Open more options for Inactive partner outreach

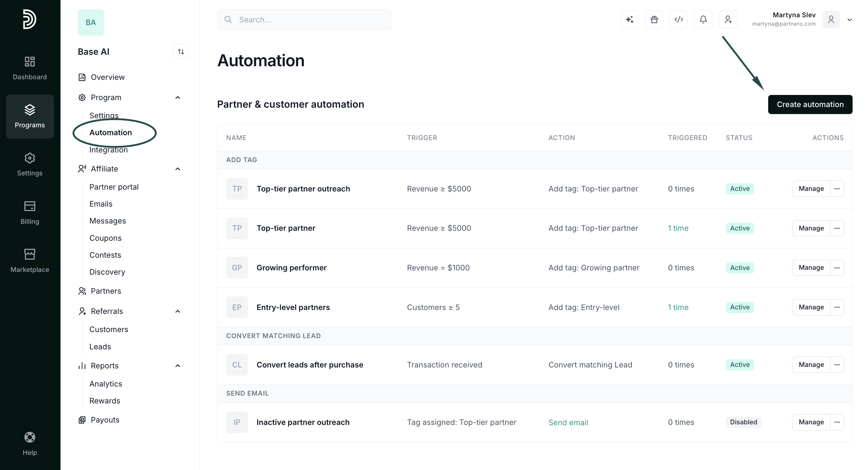click(x=837, y=422)
